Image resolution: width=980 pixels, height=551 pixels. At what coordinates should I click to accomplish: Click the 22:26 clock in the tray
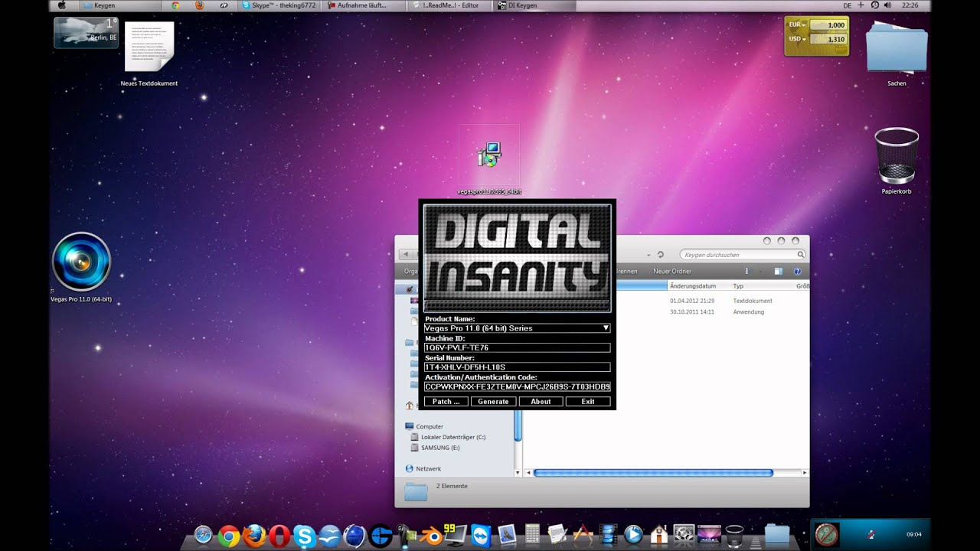tap(910, 5)
